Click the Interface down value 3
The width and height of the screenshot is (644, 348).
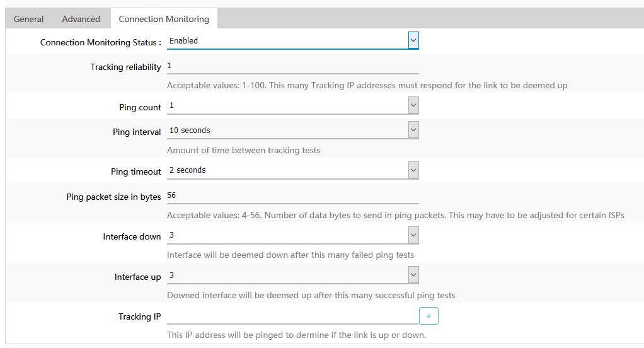point(171,235)
